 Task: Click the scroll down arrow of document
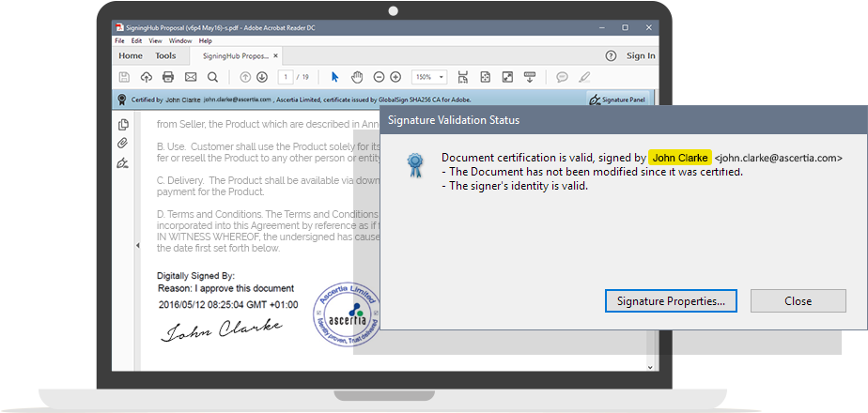click(650, 367)
